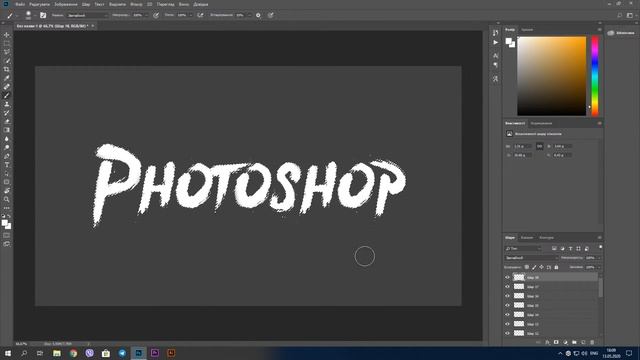Screen dimensions: 640x360
Task: Select the Clone Stamp tool
Action: pyautogui.click(x=7, y=104)
